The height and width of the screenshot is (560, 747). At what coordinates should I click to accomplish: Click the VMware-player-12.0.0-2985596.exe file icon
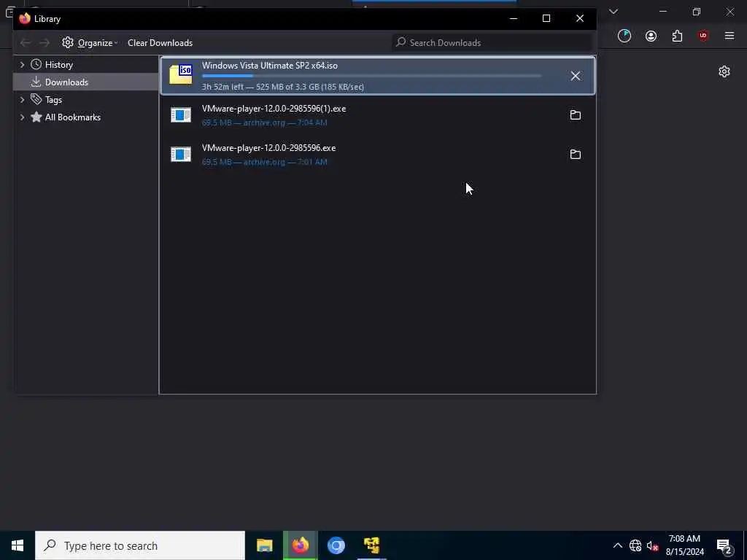tap(181, 155)
